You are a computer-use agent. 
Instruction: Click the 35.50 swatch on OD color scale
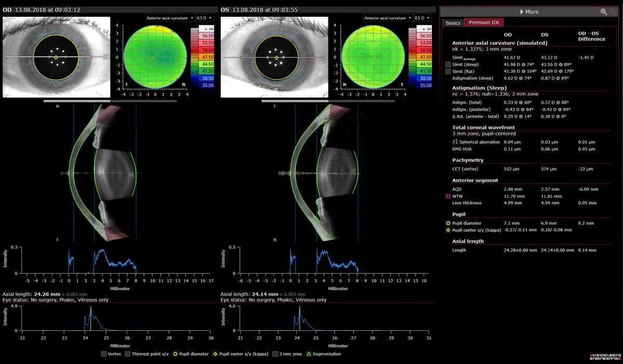[x=207, y=85]
